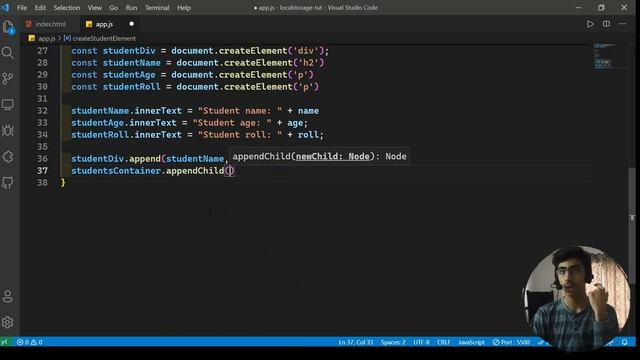The image size is (640, 360).
Task: Place cursor inside appendChild parentheses on line 37
Action: (229, 171)
